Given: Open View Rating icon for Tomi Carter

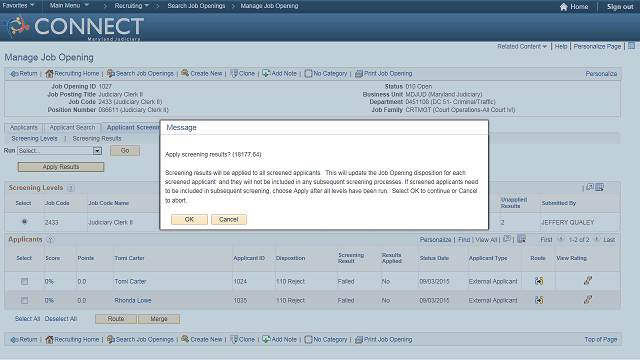Looking at the screenshot, I should pyautogui.click(x=588, y=280).
